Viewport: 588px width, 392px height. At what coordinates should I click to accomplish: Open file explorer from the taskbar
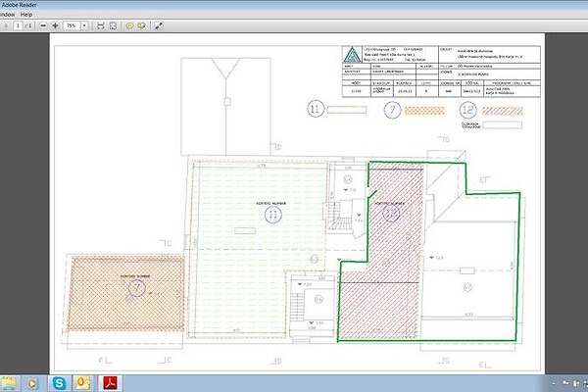click(x=8, y=381)
